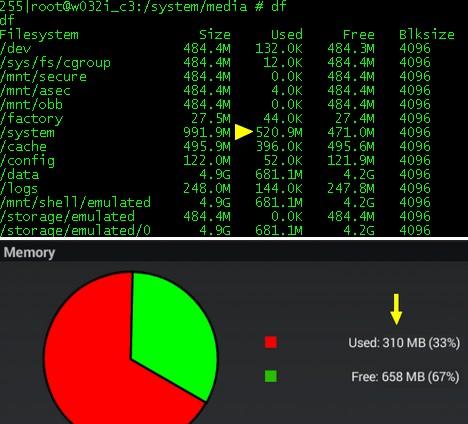468x424 pixels.
Task: Click the '991.9M' size value for /system
Action: click(x=207, y=133)
